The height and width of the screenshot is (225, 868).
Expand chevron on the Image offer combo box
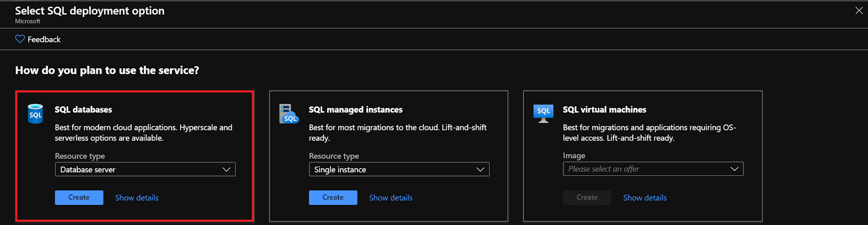pyautogui.click(x=734, y=169)
